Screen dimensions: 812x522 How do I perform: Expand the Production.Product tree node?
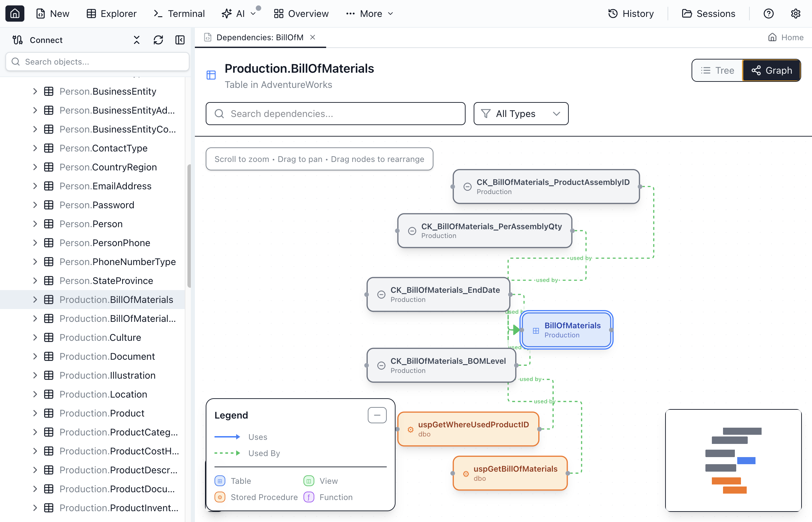pos(35,413)
